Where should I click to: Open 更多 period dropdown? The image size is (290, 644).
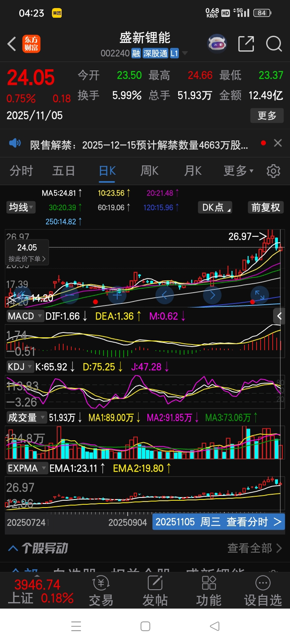[238, 171]
